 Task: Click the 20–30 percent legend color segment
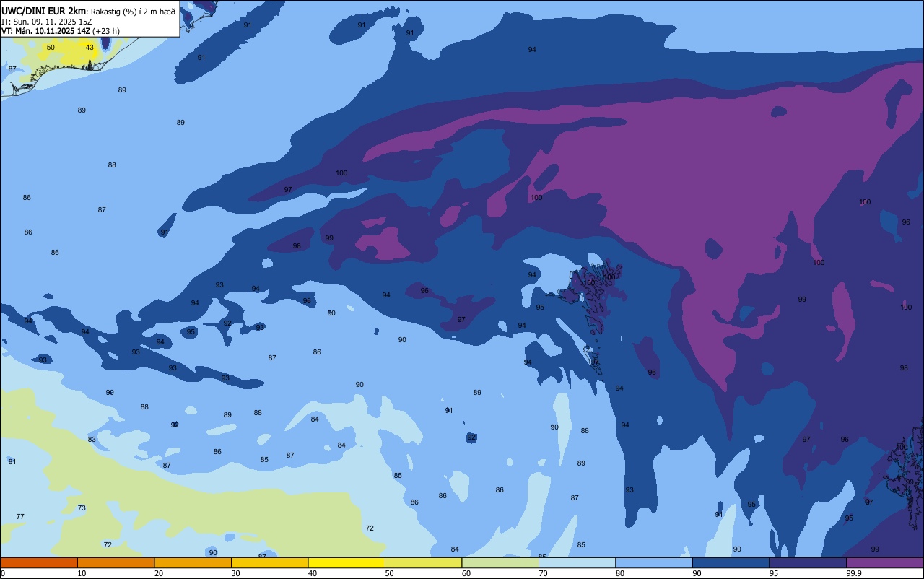(193, 562)
